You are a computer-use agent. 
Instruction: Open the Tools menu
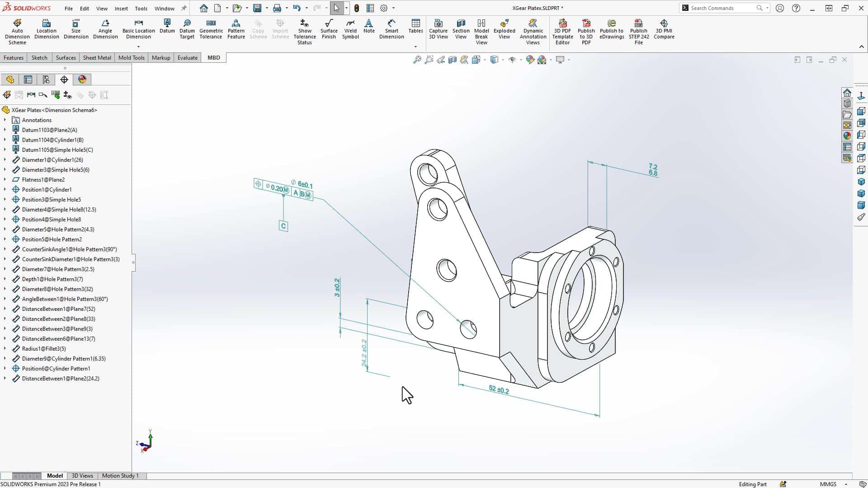[141, 8]
